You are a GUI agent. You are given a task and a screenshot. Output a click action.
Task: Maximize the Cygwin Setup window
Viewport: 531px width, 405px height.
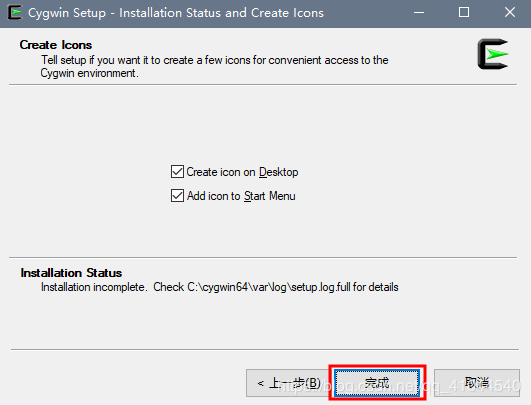464,13
